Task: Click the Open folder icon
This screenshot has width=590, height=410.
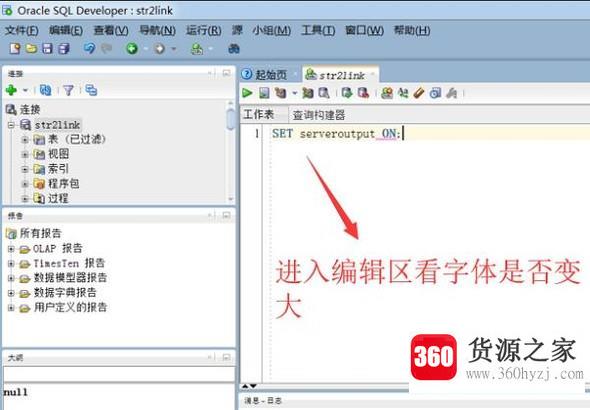Action: [31, 49]
